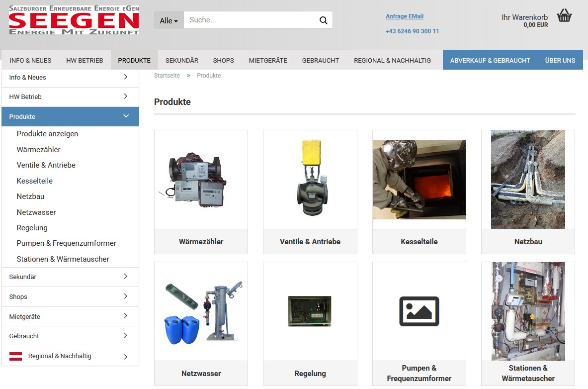Open the shopping basket cart icon
The height and width of the screenshot is (389, 588).
(x=564, y=16)
